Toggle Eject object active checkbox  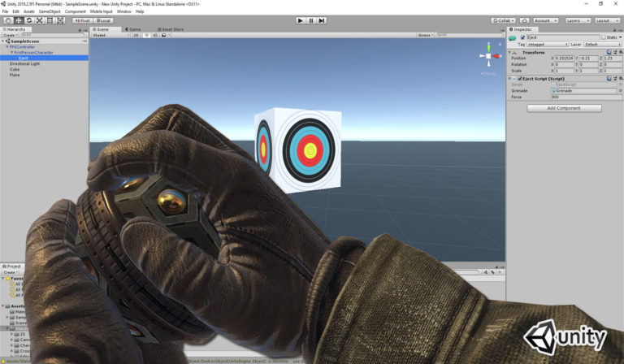point(522,37)
